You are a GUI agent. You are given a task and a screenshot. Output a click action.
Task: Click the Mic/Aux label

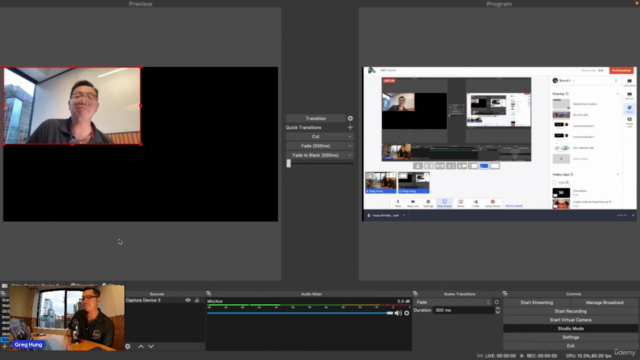point(215,301)
